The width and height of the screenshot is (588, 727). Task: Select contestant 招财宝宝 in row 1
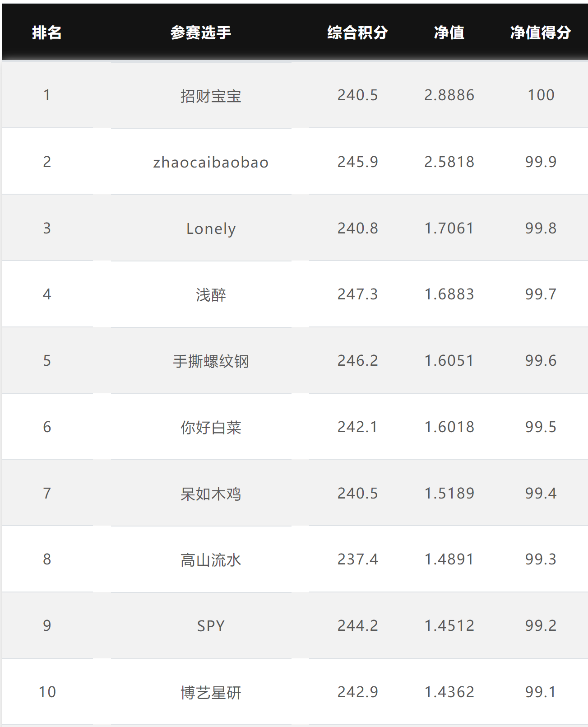coord(211,96)
